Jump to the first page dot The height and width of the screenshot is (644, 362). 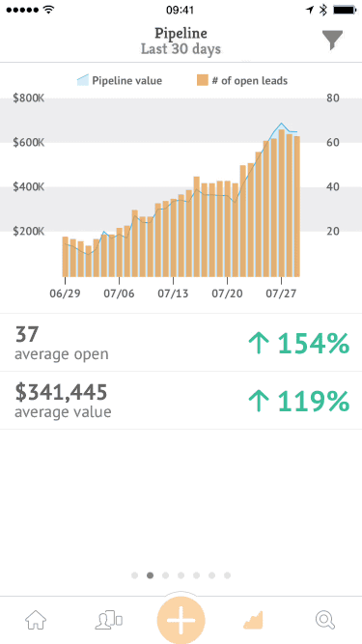(134, 575)
